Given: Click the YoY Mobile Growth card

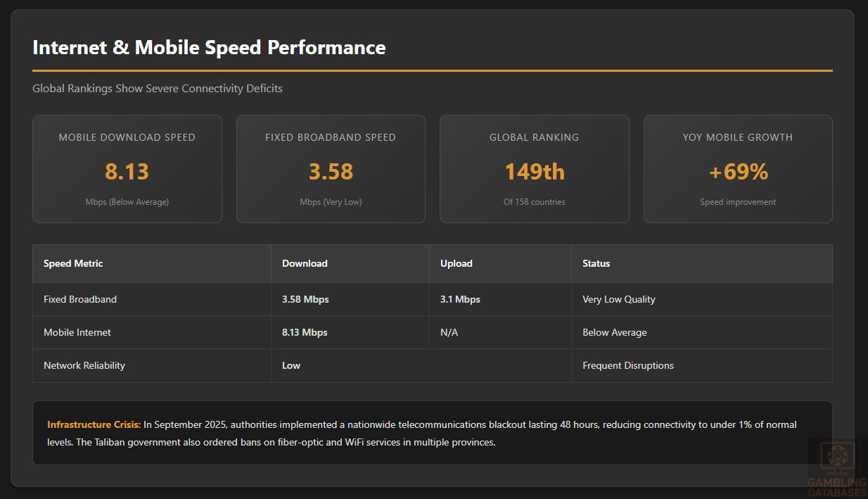Looking at the screenshot, I should point(738,169).
